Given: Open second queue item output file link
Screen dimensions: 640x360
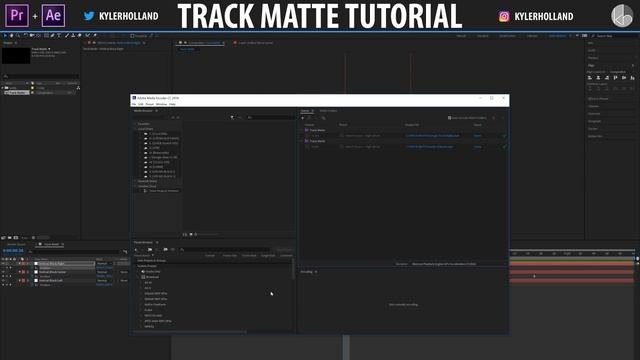Looking at the screenshot, I should tap(429, 147).
